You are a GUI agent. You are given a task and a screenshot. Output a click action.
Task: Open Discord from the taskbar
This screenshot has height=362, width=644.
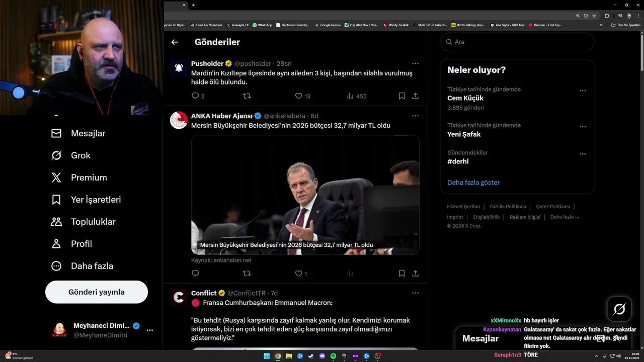(322, 356)
